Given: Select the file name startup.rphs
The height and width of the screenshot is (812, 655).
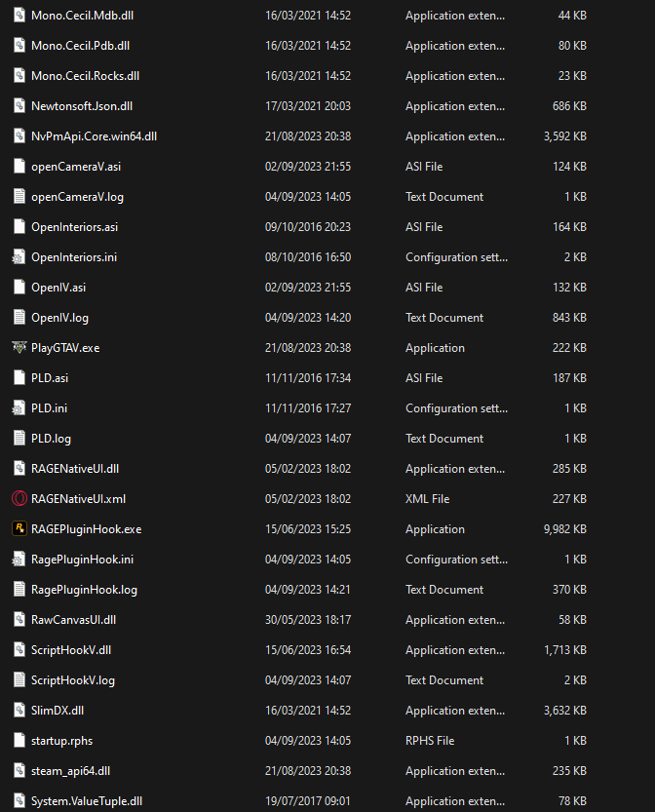Looking at the screenshot, I should pos(61,741).
